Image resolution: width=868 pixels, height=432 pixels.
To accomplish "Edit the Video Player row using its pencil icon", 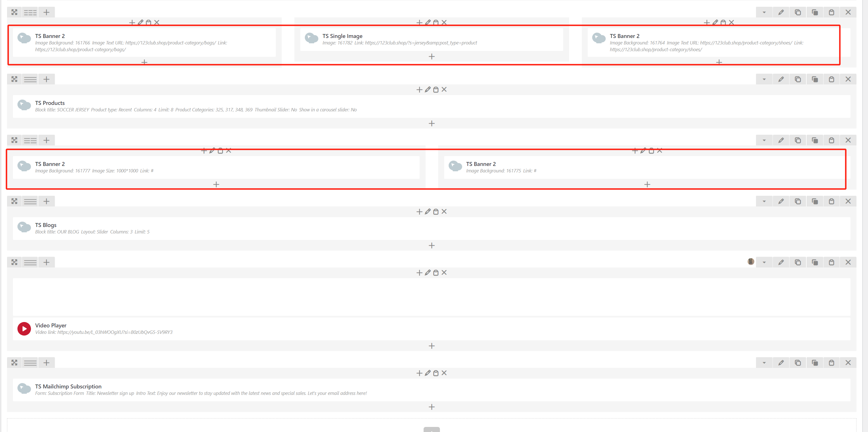I will (x=781, y=262).
